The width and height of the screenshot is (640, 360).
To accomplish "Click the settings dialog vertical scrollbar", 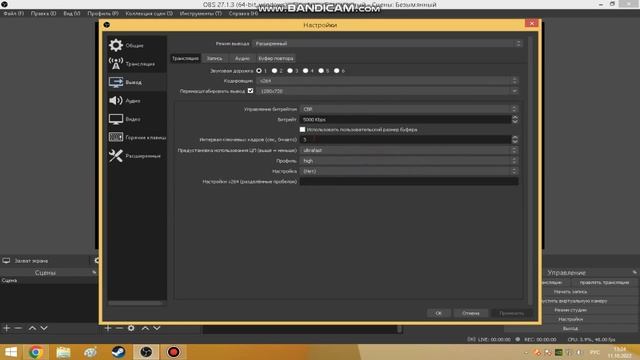I will coord(530,170).
